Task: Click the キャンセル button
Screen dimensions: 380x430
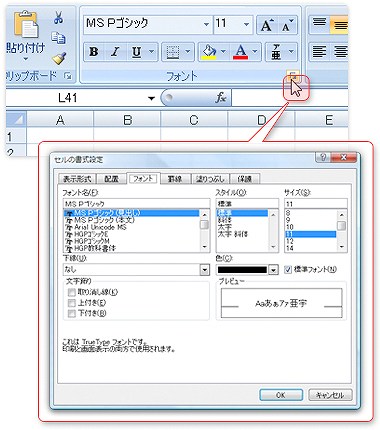Action: 330,395
